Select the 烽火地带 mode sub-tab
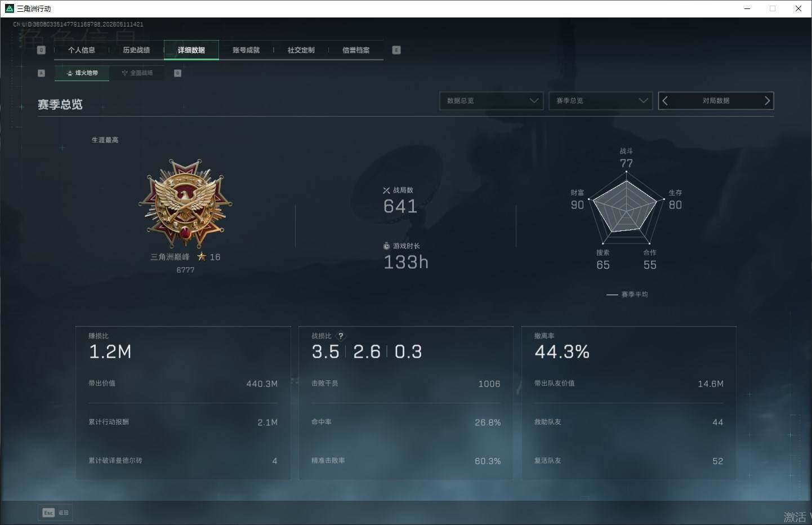This screenshot has width=812, height=525. pos(82,73)
